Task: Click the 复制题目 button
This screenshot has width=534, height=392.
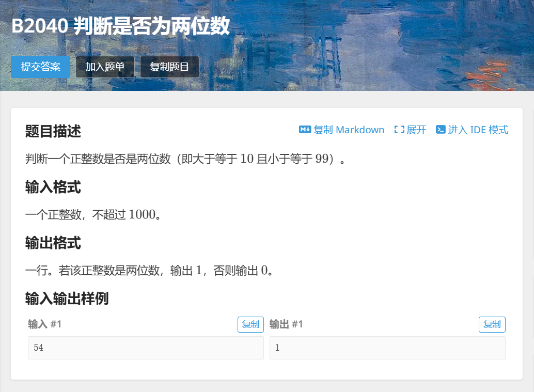Action: [169, 67]
